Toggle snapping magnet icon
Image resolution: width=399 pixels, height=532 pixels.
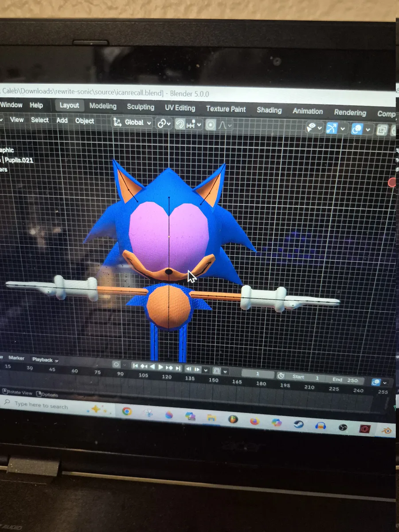[180, 124]
